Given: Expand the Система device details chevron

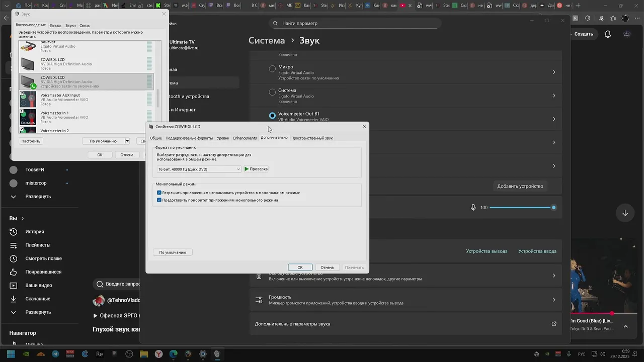Looking at the screenshot, I should [x=554, y=96].
